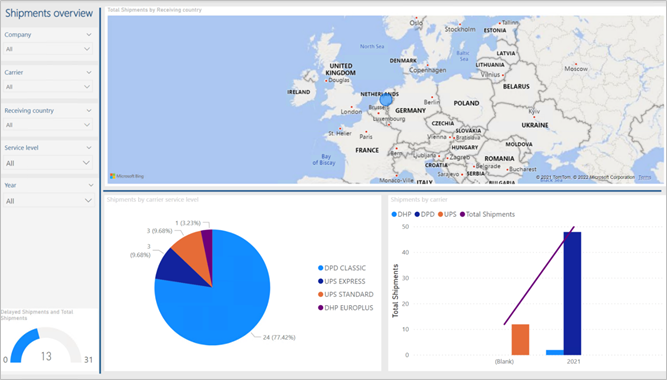The width and height of the screenshot is (667, 380).
Task: Click the gauge maximum value 31
Action: click(88, 360)
